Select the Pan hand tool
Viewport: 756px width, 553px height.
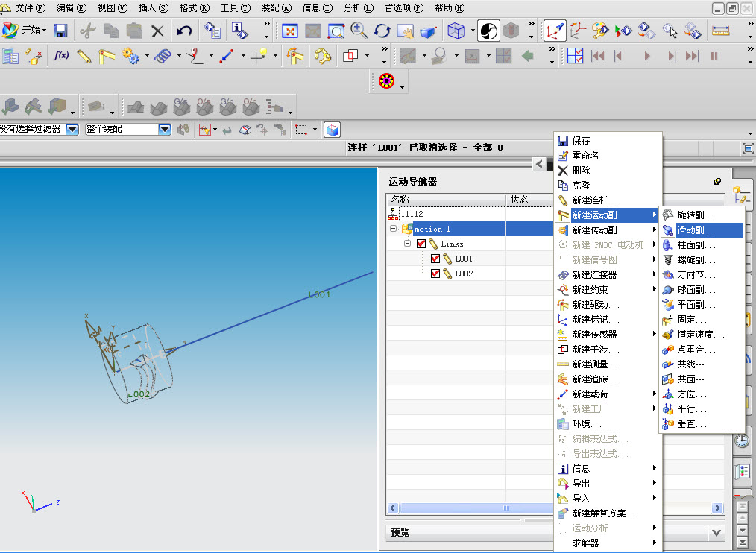406,31
